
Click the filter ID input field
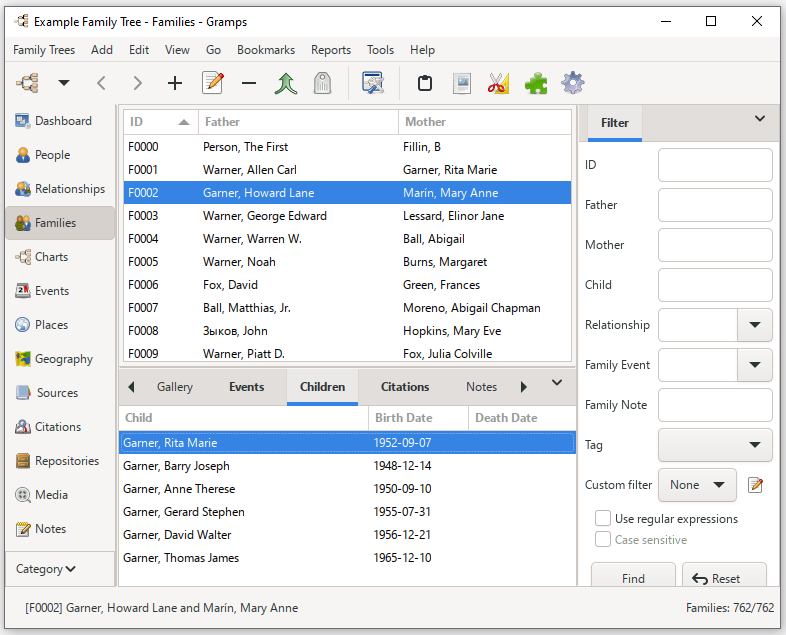pos(715,165)
